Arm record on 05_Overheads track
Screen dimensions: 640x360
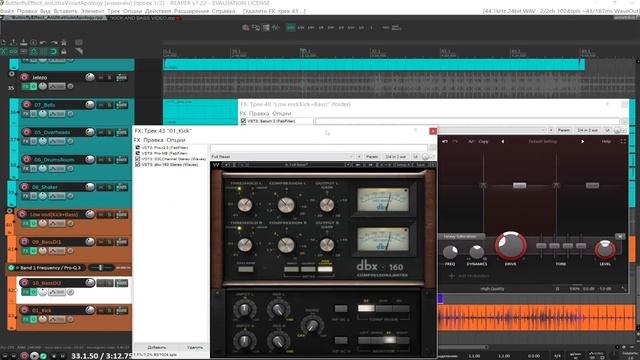(x=27, y=132)
